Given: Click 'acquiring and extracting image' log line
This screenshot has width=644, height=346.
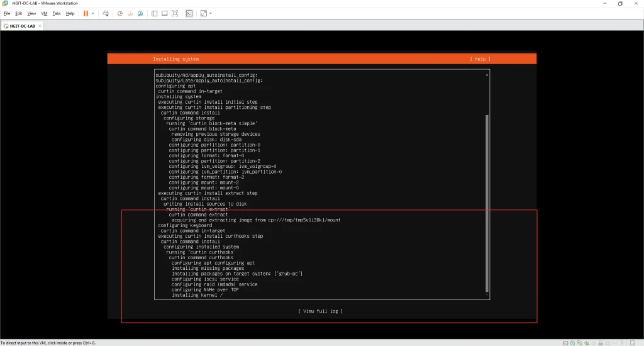Looking at the screenshot, I should [256, 220].
